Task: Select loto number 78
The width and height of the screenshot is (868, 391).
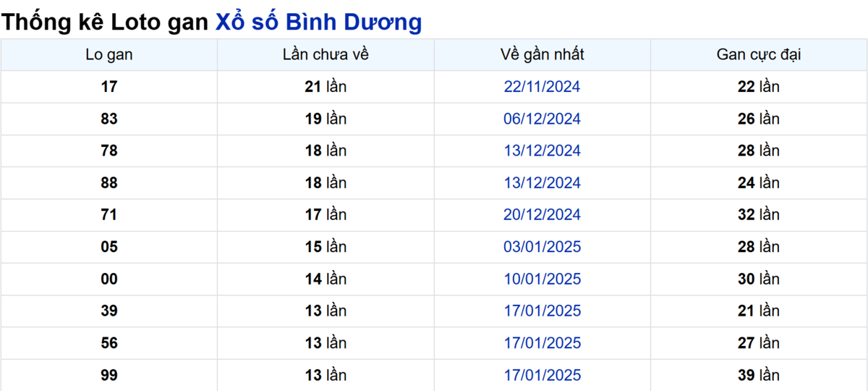Action: [x=109, y=151]
